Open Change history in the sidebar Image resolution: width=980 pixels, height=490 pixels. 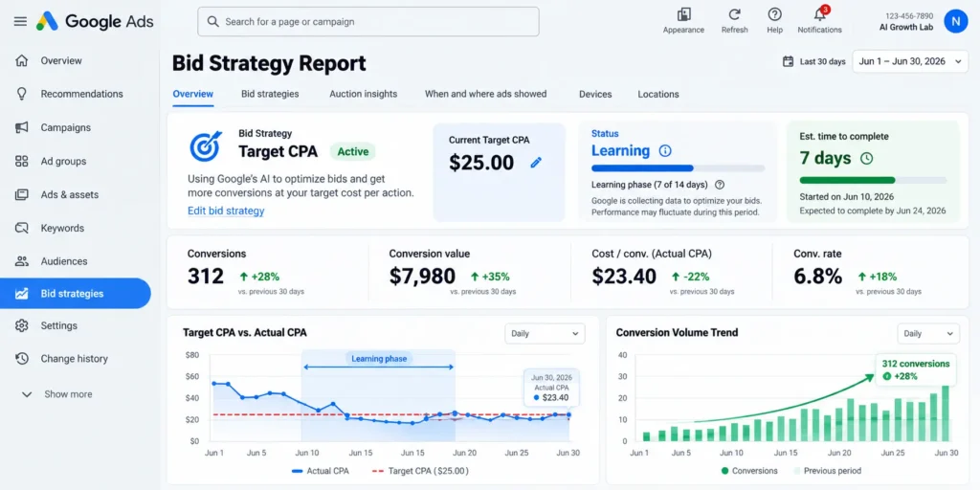click(75, 359)
